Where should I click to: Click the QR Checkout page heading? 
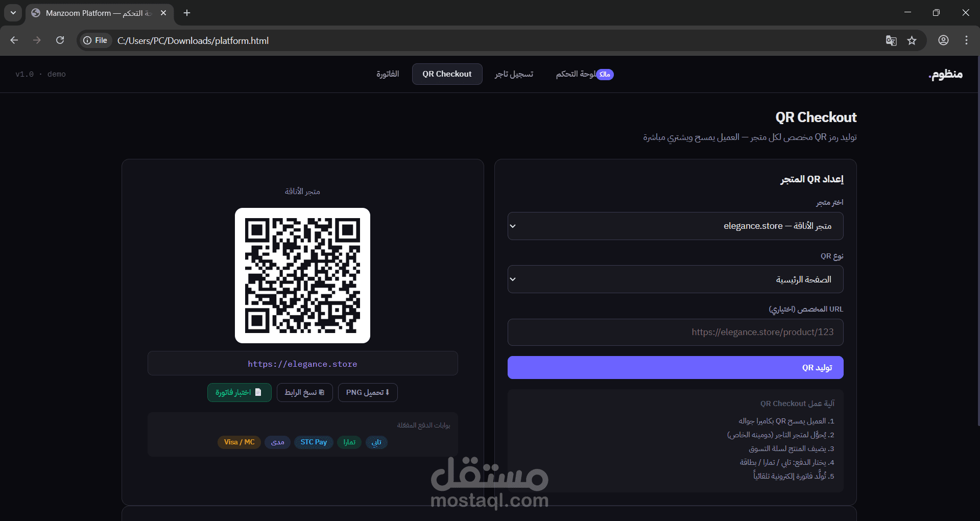point(816,117)
